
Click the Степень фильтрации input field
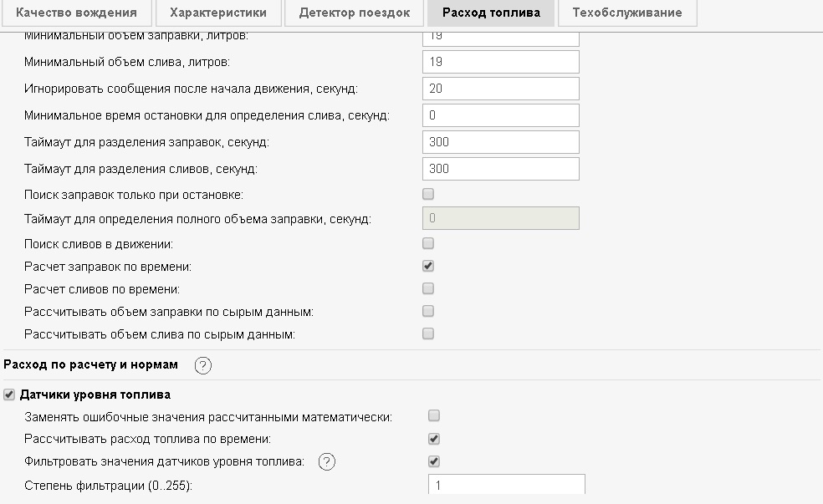(x=505, y=485)
